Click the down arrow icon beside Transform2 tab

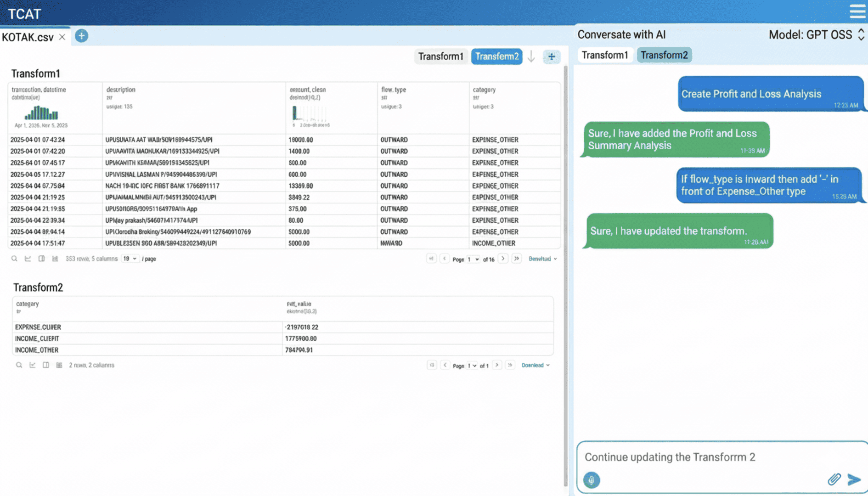pyautogui.click(x=531, y=56)
